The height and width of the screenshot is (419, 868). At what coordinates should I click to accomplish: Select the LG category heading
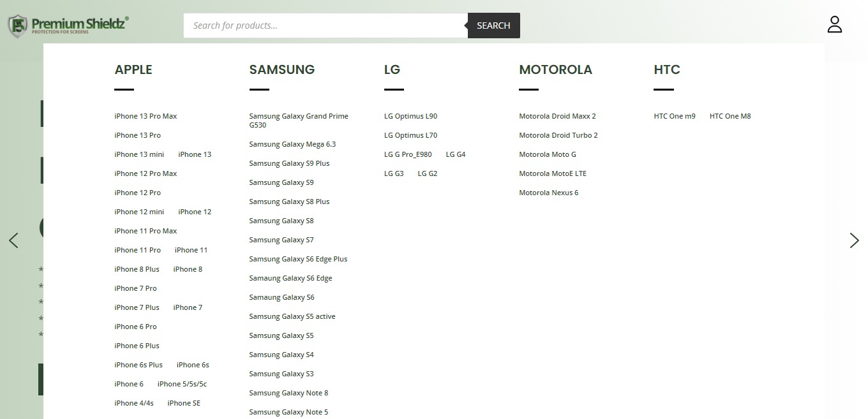(x=392, y=70)
